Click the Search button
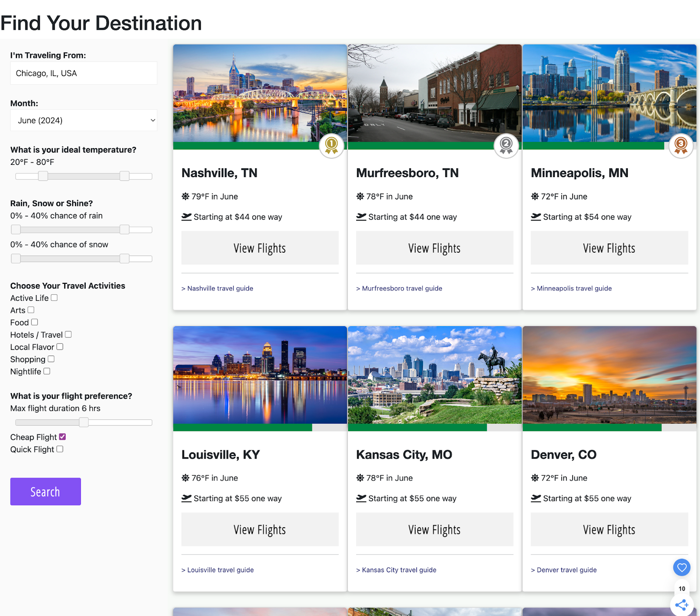 coord(45,491)
